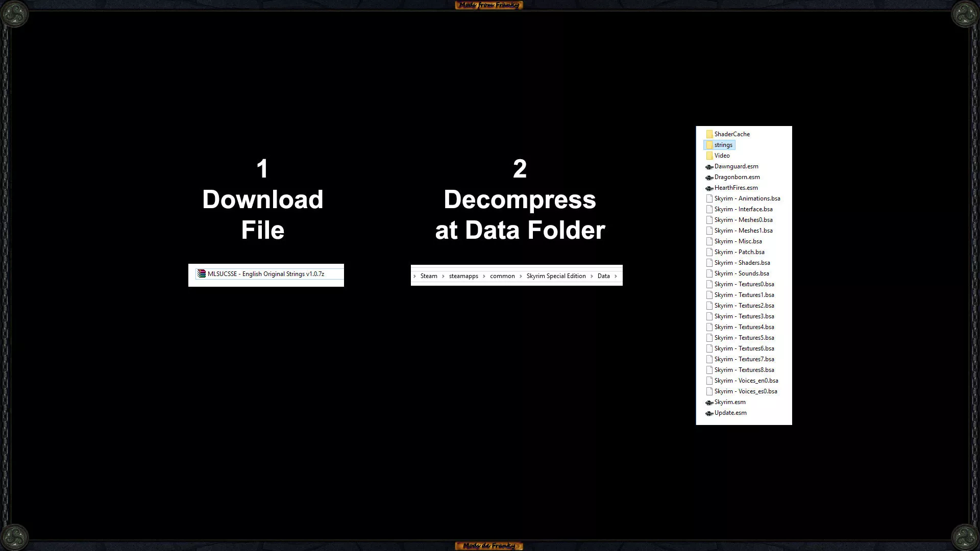Click the strings folder icon
Screen dimensions: 980x551
(x=709, y=145)
